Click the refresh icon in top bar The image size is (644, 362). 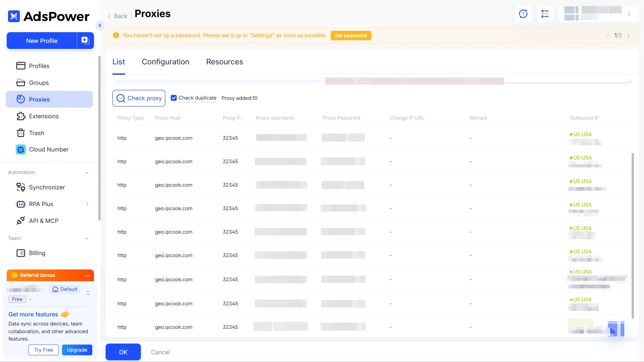523,14
